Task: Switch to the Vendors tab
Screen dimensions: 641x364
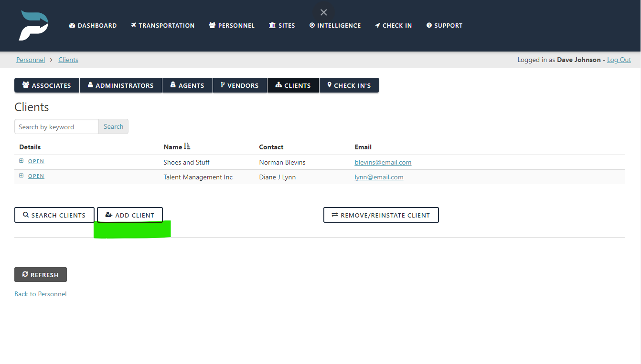Action: coord(240,85)
